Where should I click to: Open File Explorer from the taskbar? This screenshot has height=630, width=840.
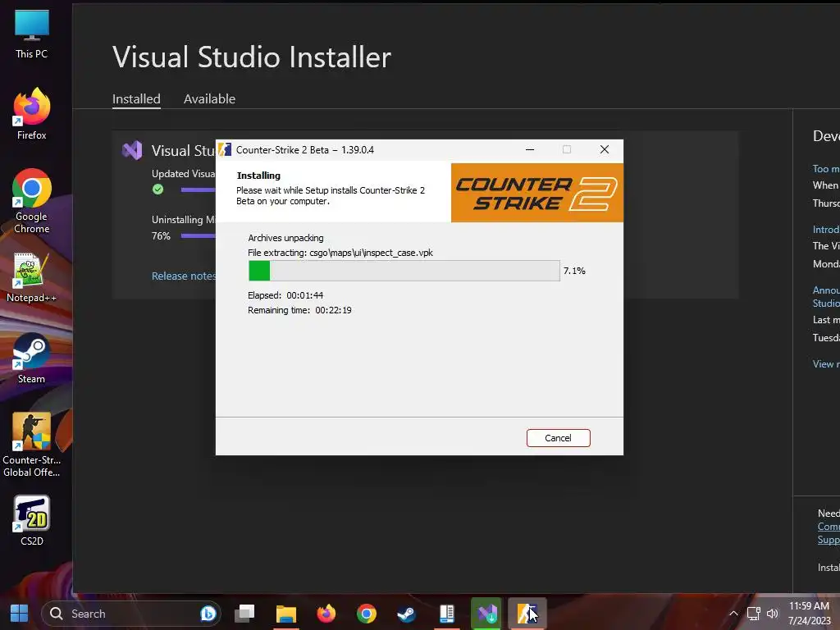pyautogui.click(x=286, y=614)
